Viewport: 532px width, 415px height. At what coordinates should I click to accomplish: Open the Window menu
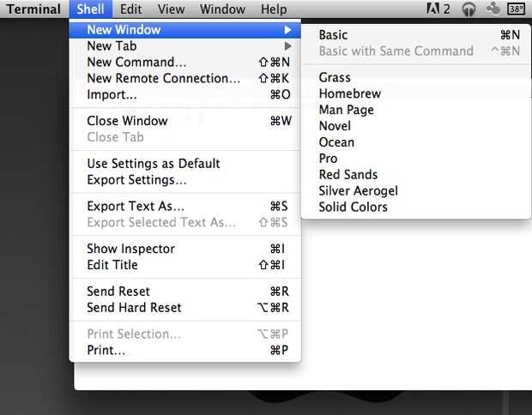(x=222, y=9)
